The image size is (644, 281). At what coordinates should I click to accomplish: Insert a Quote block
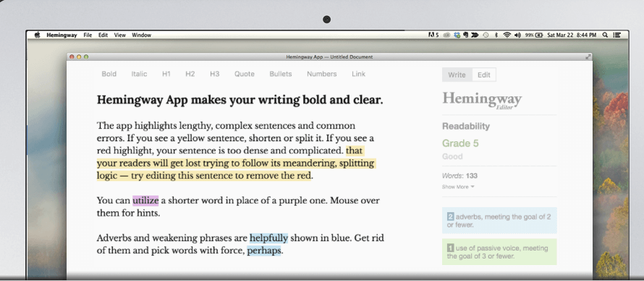pyautogui.click(x=245, y=74)
